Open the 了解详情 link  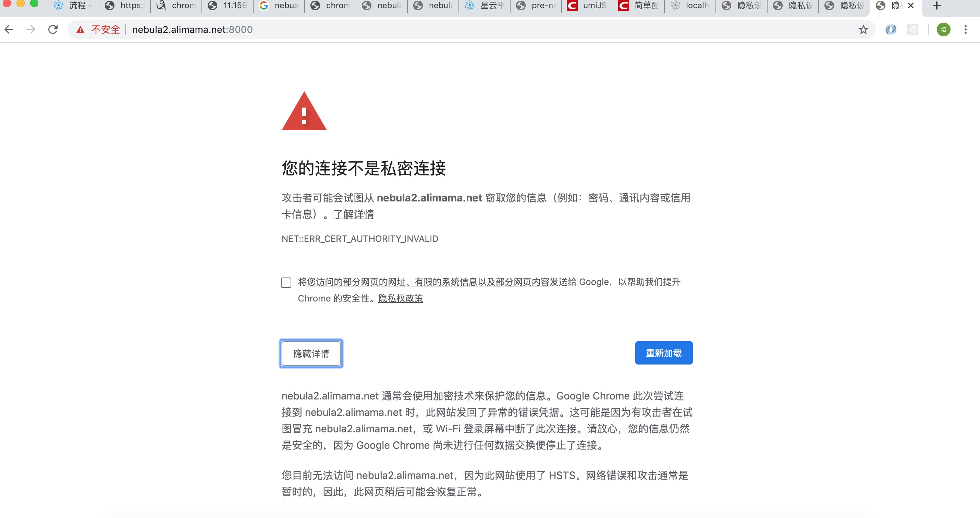click(x=353, y=214)
